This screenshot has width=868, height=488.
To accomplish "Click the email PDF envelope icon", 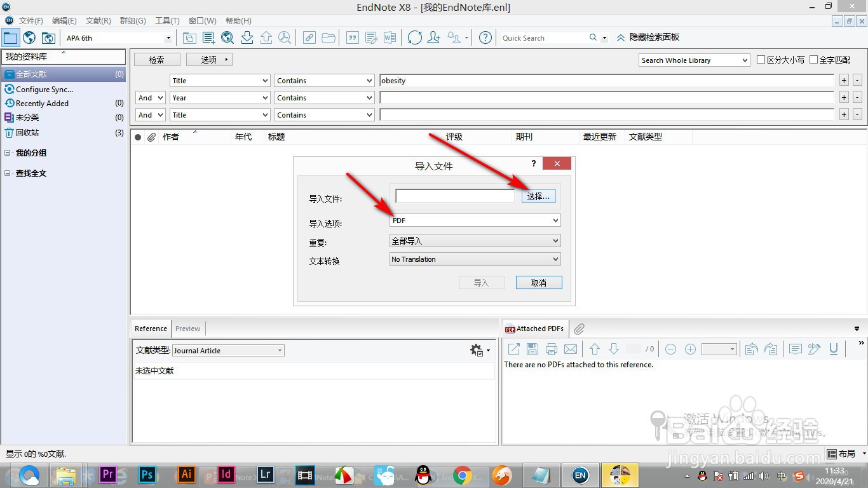I will (x=571, y=349).
